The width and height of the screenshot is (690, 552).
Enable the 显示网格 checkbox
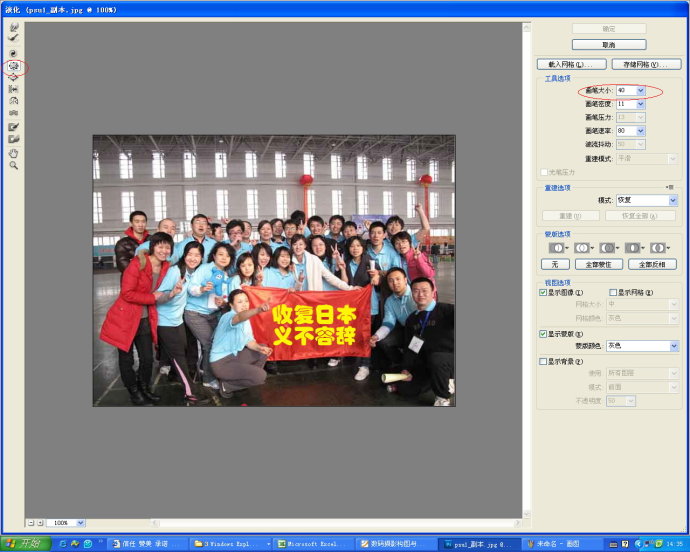(x=613, y=292)
